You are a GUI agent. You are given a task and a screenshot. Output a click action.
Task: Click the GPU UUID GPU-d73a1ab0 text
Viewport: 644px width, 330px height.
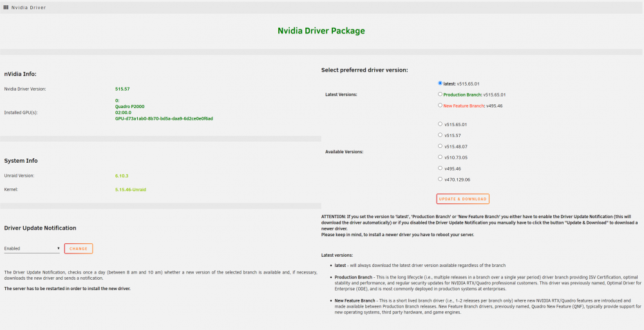click(164, 118)
